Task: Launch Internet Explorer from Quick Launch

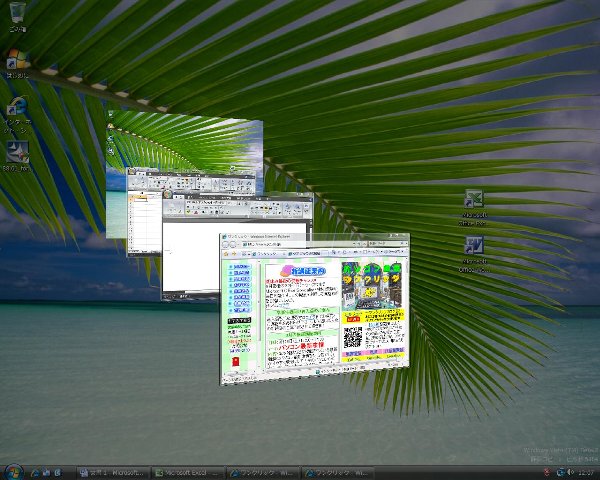Action: (35, 473)
